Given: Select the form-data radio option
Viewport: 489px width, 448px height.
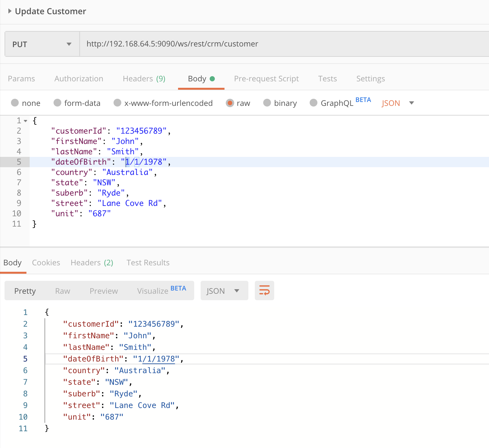Looking at the screenshot, I should pos(57,103).
